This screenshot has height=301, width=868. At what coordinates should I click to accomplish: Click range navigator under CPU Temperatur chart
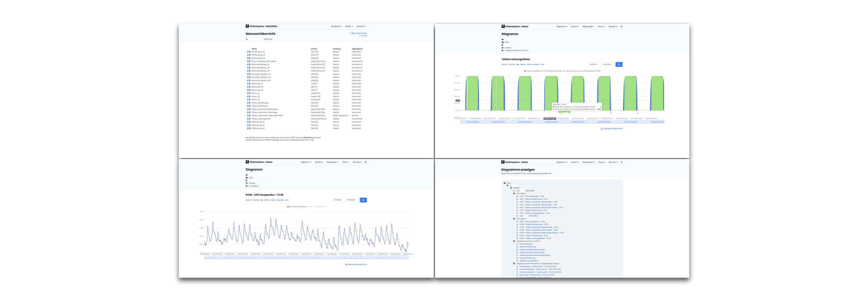click(307, 258)
